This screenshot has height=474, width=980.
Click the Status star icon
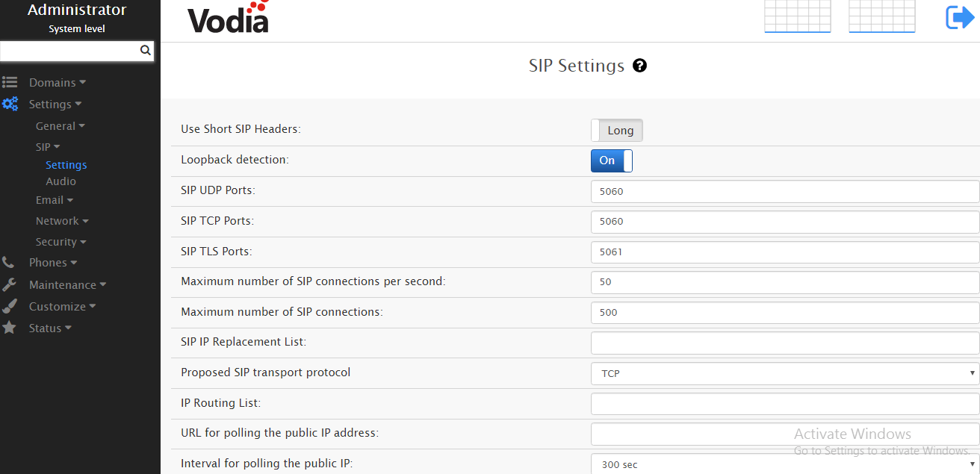[x=9, y=328]
